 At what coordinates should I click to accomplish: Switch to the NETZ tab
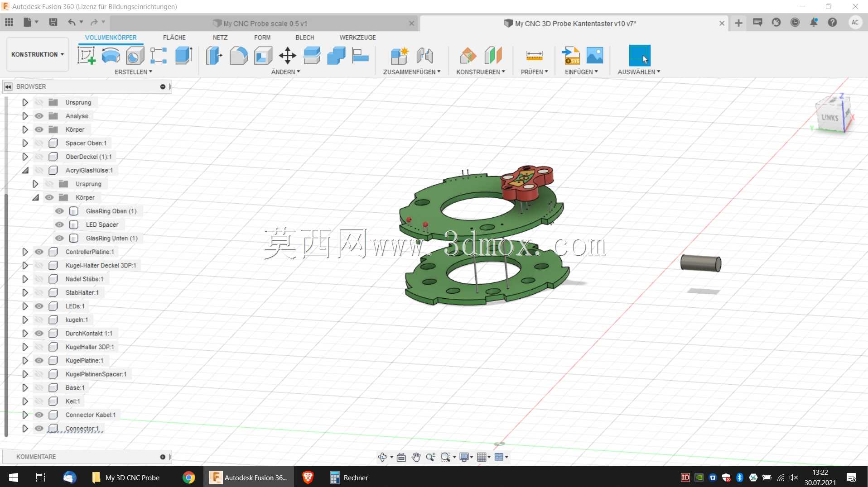pyautogui.click(x=220, y=38)
